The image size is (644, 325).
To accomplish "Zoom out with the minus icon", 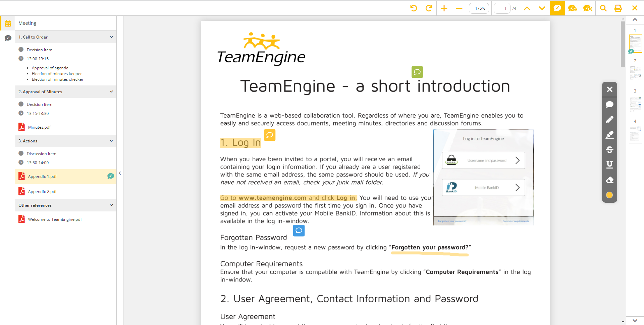I will (x=459, y=8).
